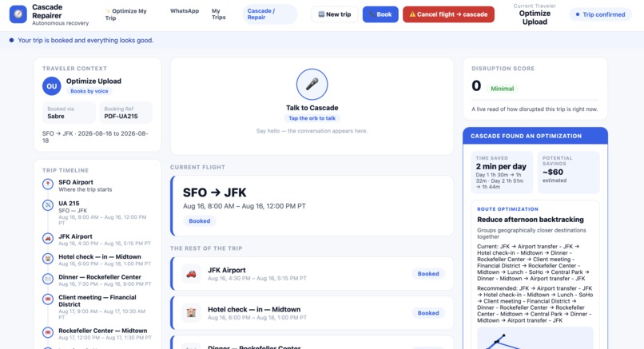The image size is (644, 349).
Task: Tap the microphone orb to talk
Action: (312, 84)
